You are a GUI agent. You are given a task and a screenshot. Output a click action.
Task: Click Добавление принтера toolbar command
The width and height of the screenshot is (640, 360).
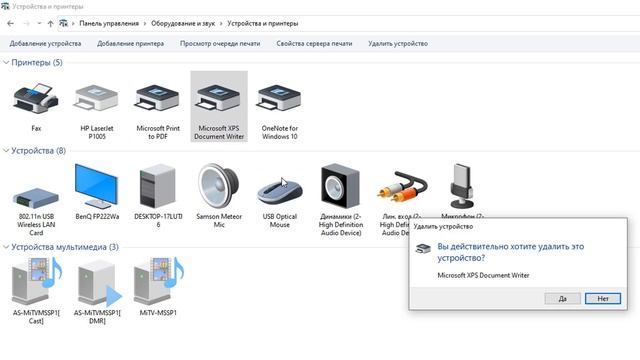tap(131, 43)
